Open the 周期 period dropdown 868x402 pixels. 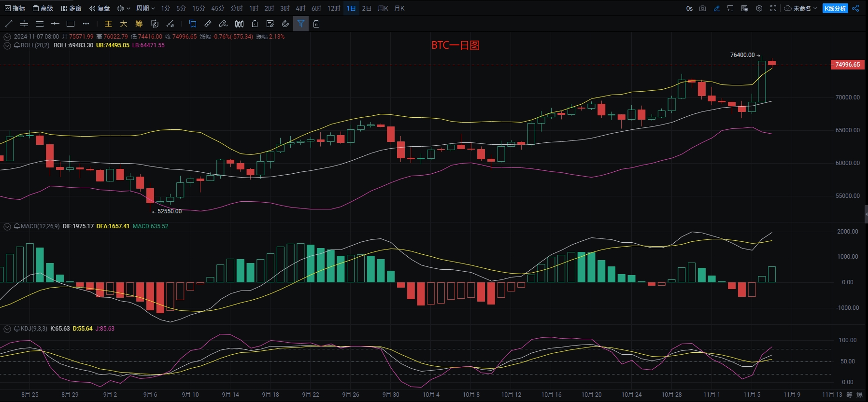pyautogui.click(x=145, y=8)
